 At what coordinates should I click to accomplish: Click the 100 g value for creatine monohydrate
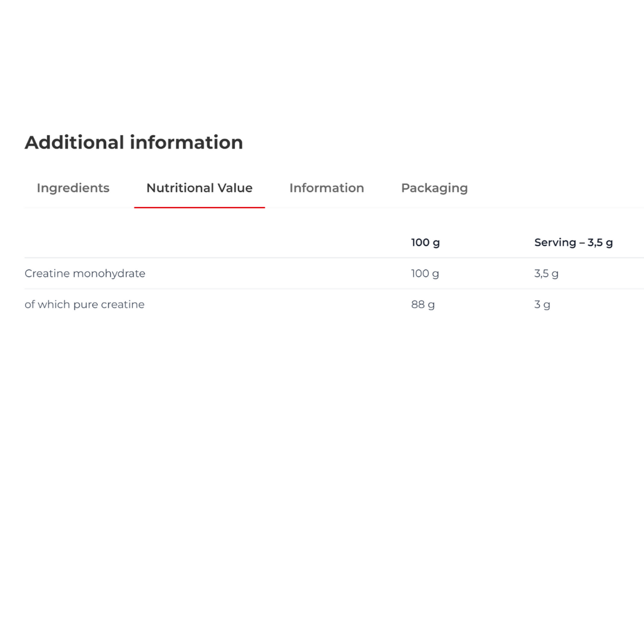[425, 274]
